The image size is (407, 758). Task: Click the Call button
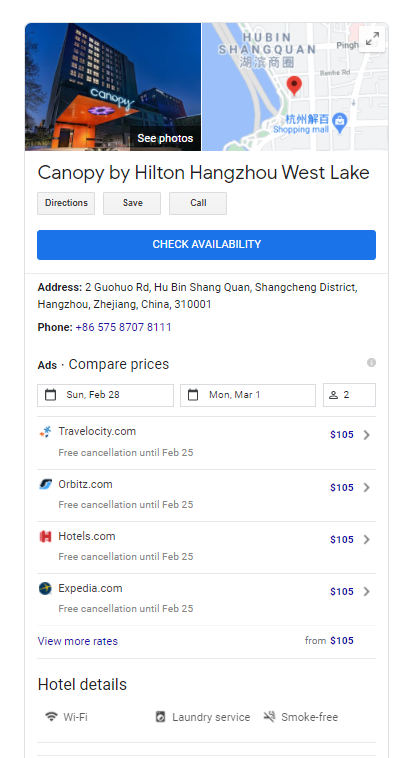coord(198,203)
